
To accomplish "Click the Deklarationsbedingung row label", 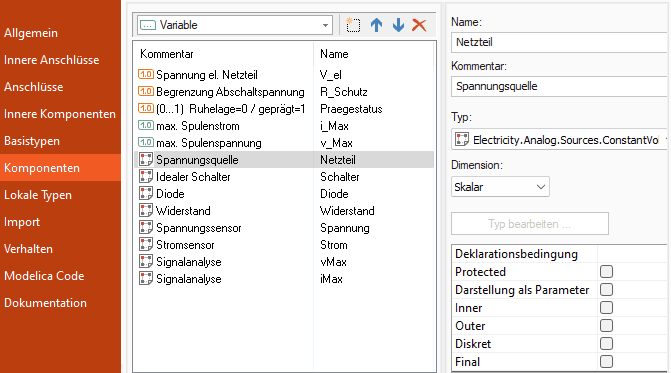I will click(x=516, y=254).
